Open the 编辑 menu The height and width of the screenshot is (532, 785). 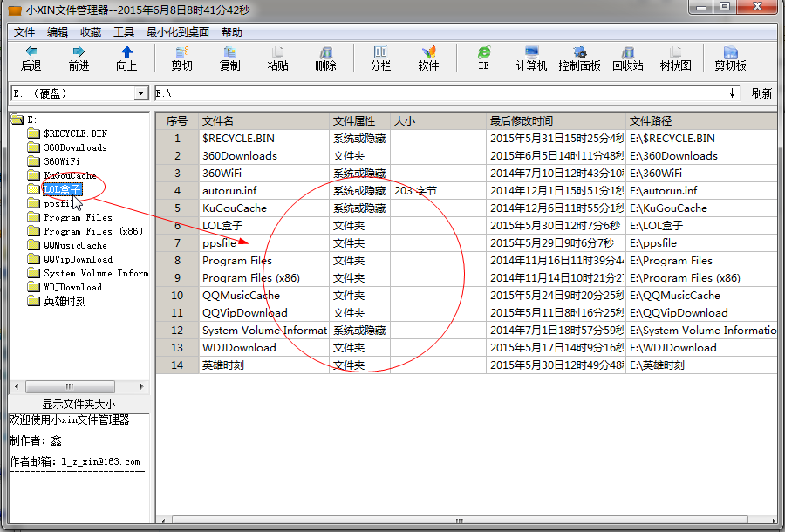(x=57, y=32)
